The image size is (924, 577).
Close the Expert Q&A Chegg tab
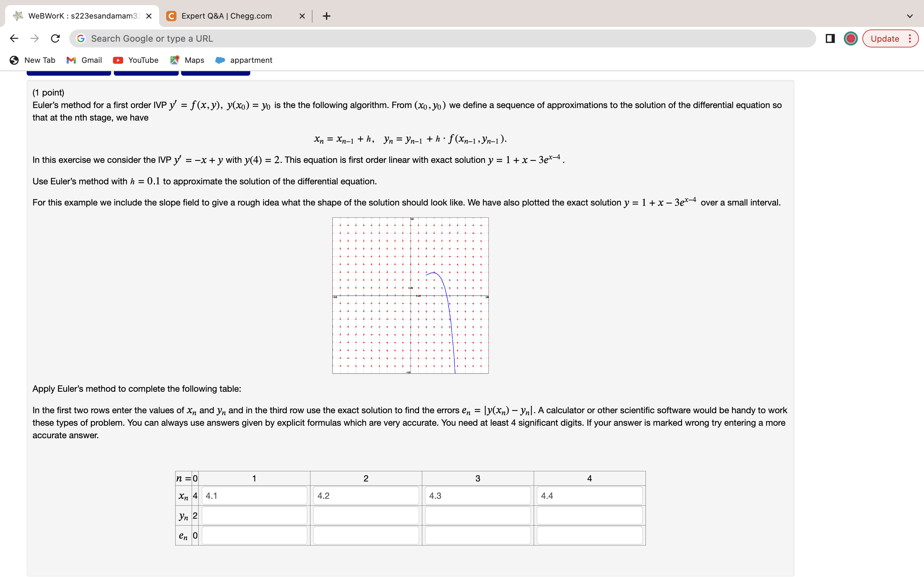click(302, 16)
